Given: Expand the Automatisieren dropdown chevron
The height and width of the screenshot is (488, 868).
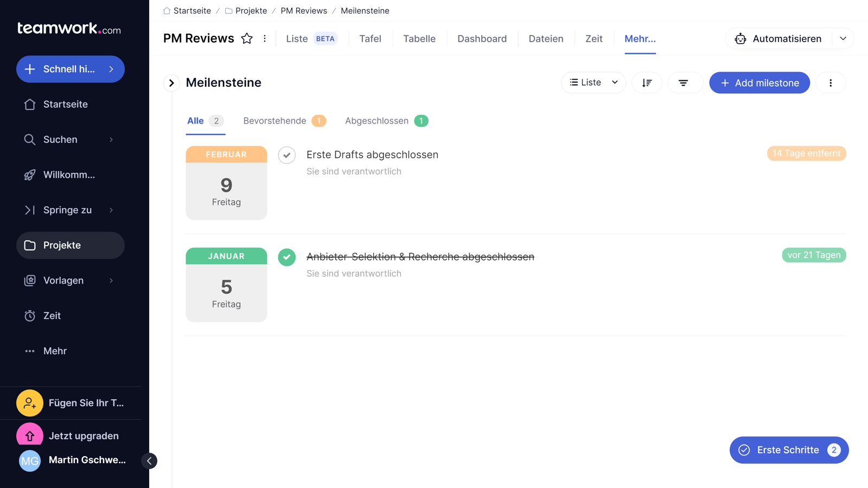Looking at the screenshot, I should click(x=843, y=38).
